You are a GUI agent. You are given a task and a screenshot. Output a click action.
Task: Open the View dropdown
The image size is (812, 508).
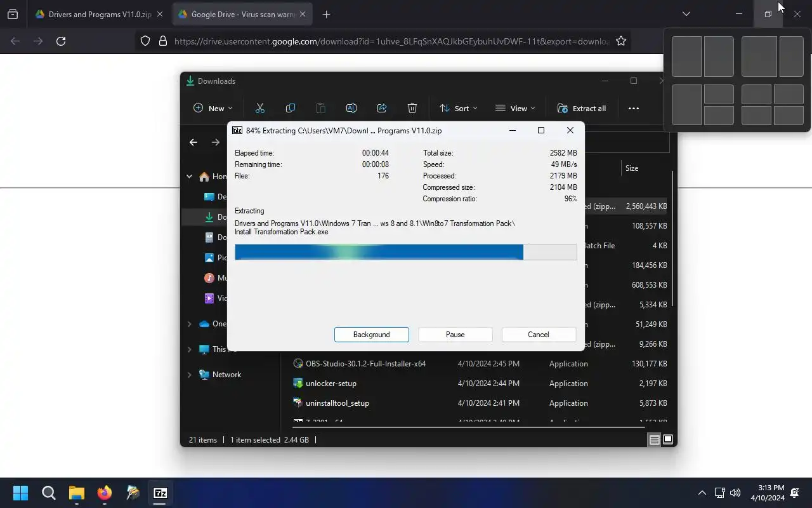point(515,108)
